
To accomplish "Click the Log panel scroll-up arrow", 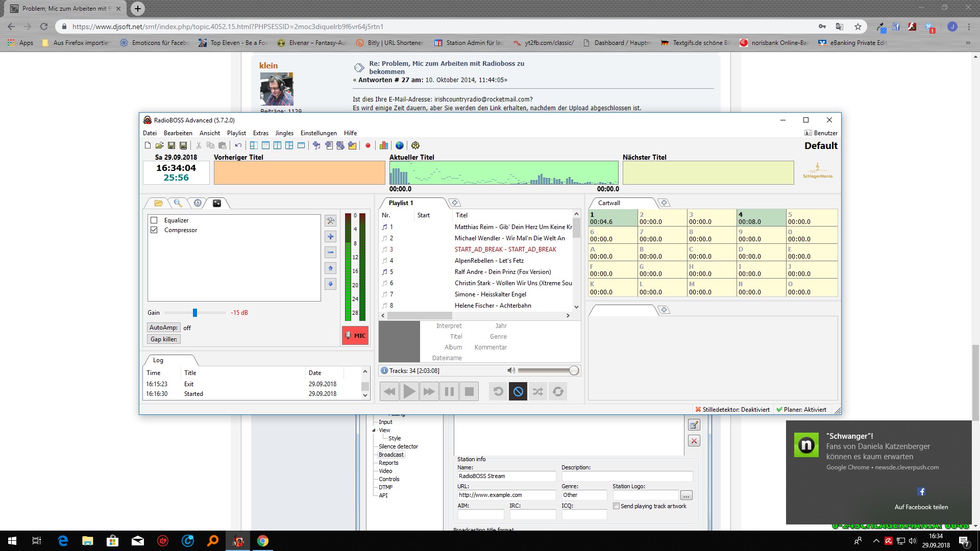I will (x=365, y=371).
